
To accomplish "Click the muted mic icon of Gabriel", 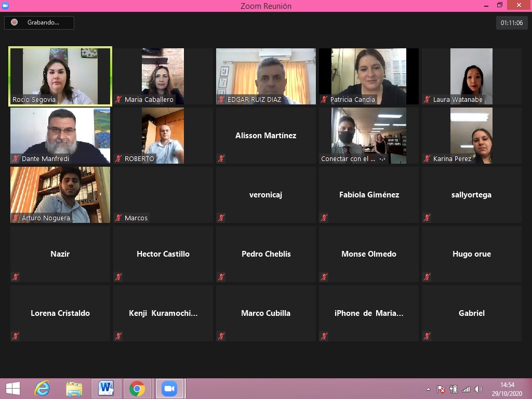I will [427, 336].
